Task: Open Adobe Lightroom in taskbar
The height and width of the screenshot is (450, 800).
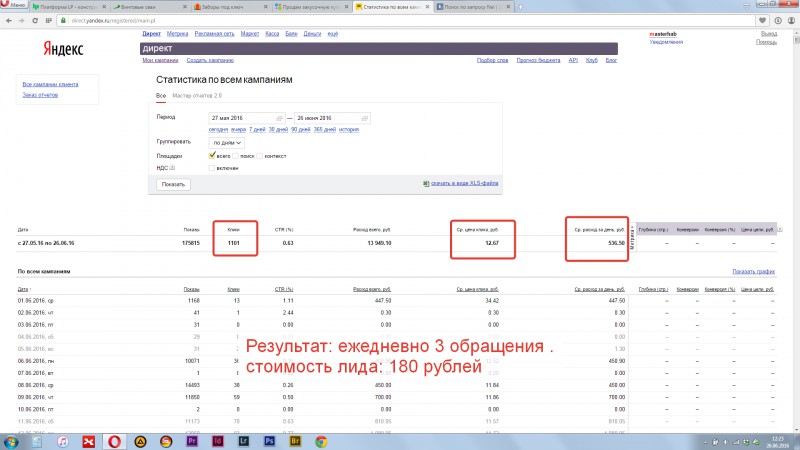Action: pos(244,441)
